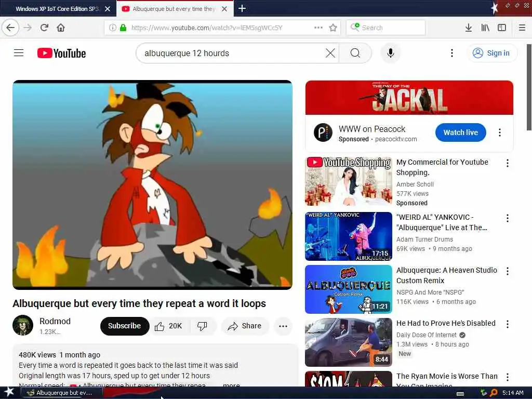Open the browser home page
This screenshot has width=532, height=399.
61,28
